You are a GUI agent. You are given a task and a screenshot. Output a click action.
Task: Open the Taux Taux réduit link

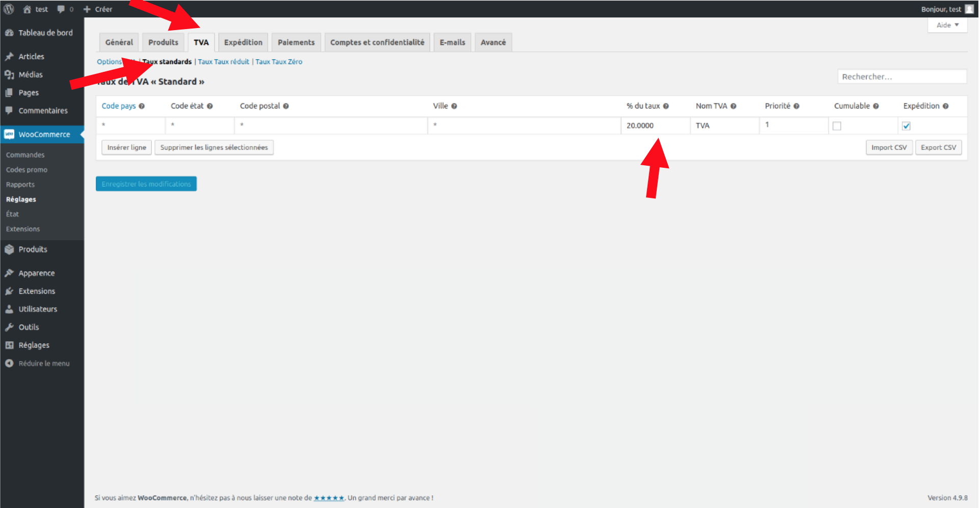(x=223, y=62)
